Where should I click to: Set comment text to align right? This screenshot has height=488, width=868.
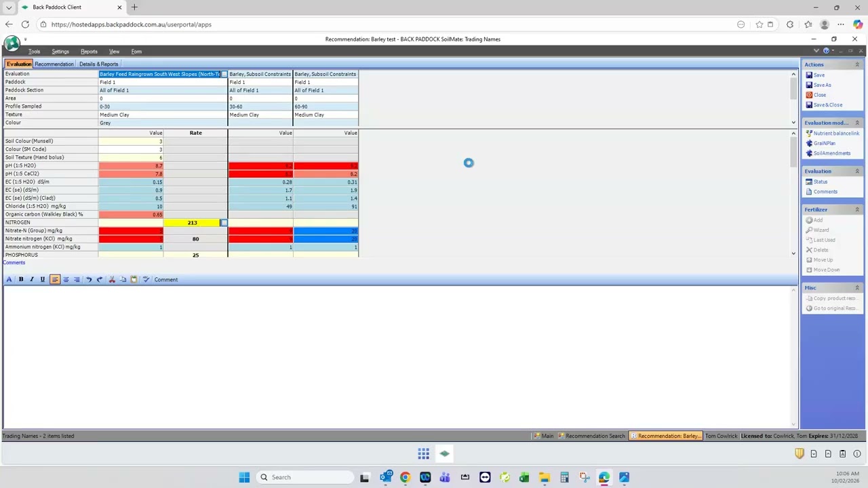(77, 279)
